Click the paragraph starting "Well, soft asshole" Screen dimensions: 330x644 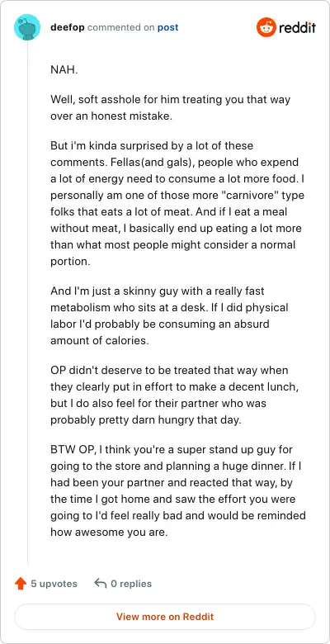(170, 108)
